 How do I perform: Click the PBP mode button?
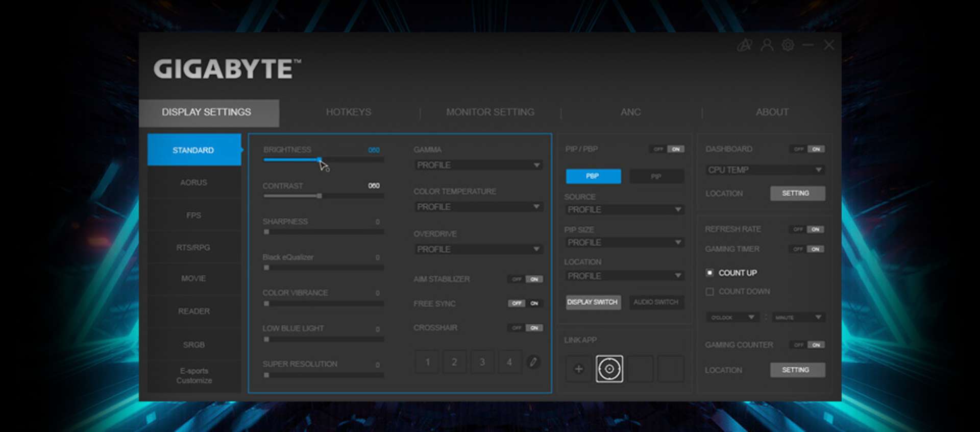(593, 176)
